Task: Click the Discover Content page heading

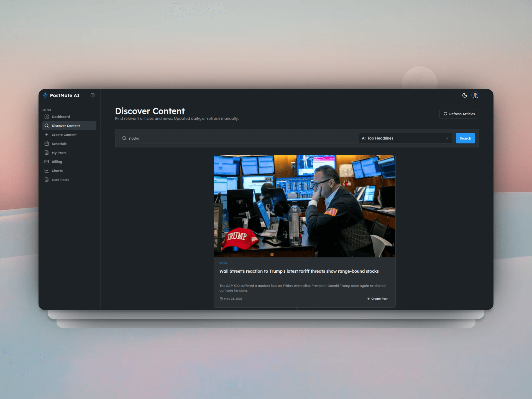Action: (x=150, y=111)
